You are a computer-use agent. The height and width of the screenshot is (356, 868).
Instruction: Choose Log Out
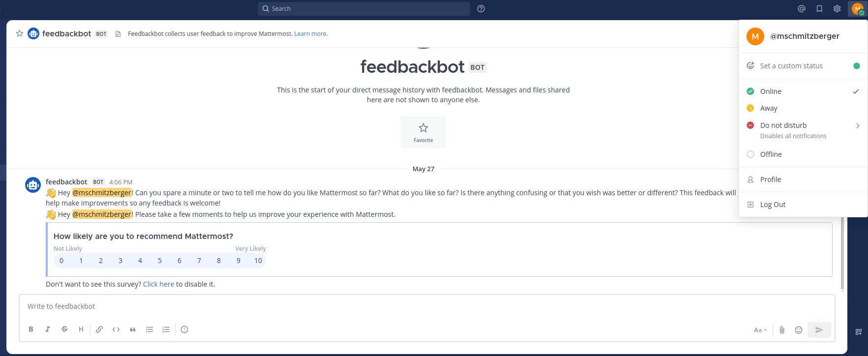click(x=803, y=205)
